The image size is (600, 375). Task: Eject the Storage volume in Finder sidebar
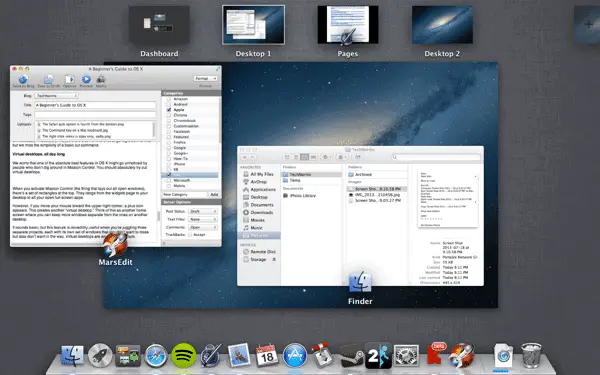click(274, 259)
